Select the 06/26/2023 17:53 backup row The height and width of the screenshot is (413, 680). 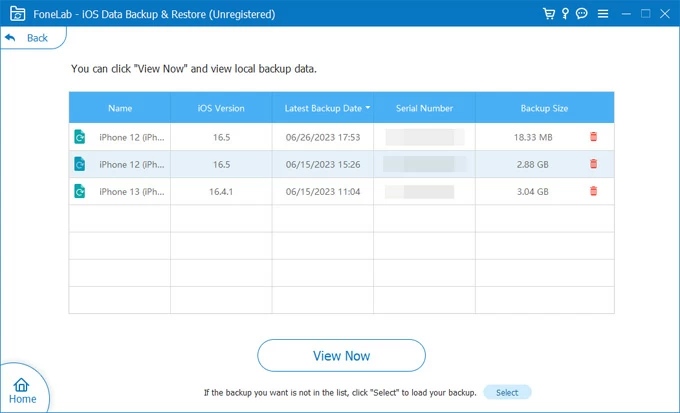point(321,137)
